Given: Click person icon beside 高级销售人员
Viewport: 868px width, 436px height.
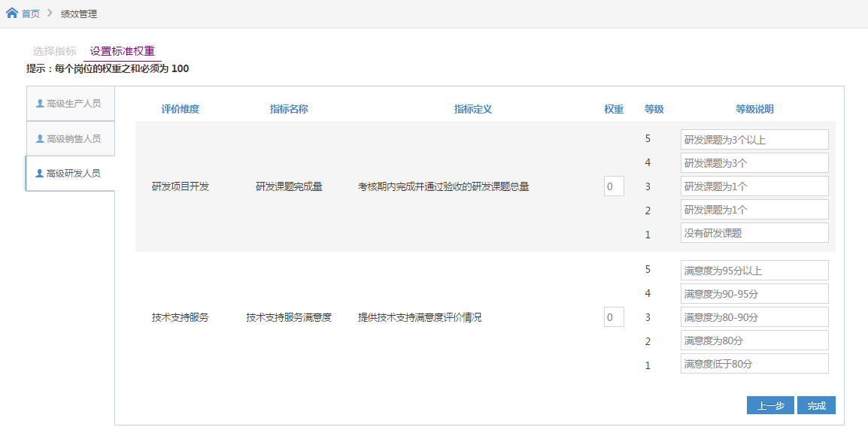Looking at the screenshot, I should point(40,138).
